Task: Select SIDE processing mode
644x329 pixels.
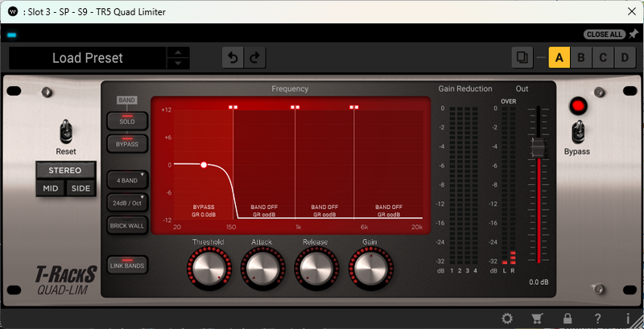Action: click(x=81, y=188)
